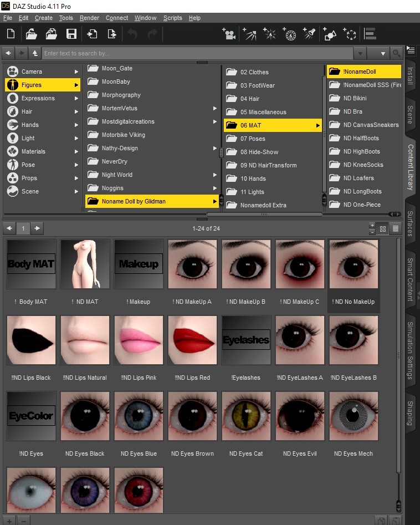Click the plus button at bottom left

point(9,521)
